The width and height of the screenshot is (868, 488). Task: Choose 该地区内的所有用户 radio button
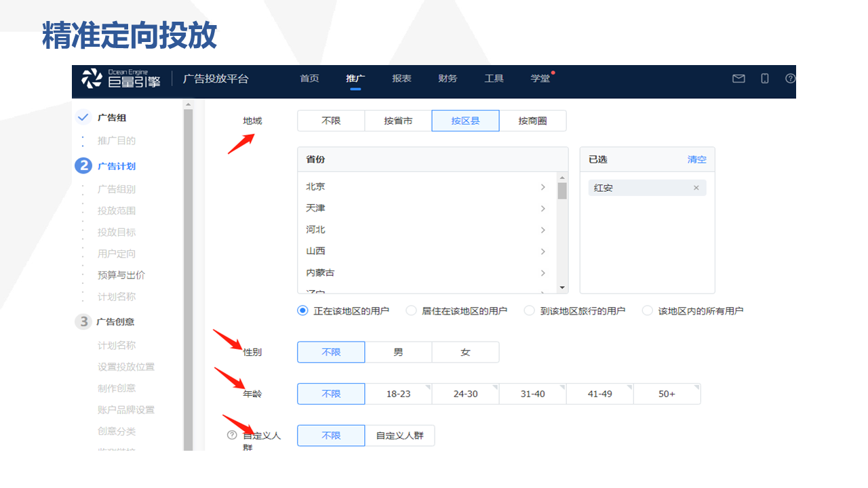pos(648,310)
